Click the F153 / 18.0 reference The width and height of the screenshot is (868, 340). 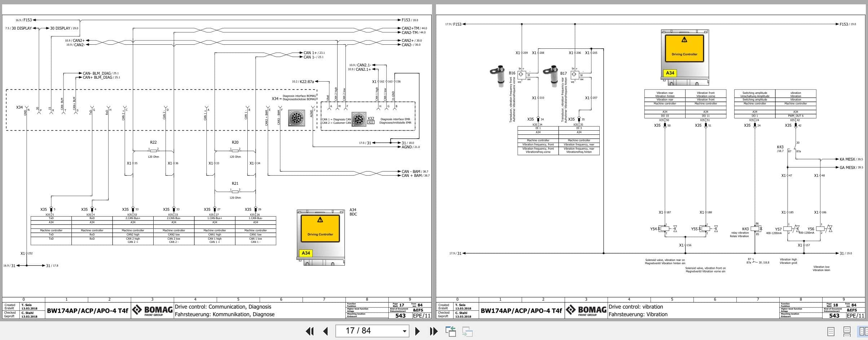click(x=410, y=20)
